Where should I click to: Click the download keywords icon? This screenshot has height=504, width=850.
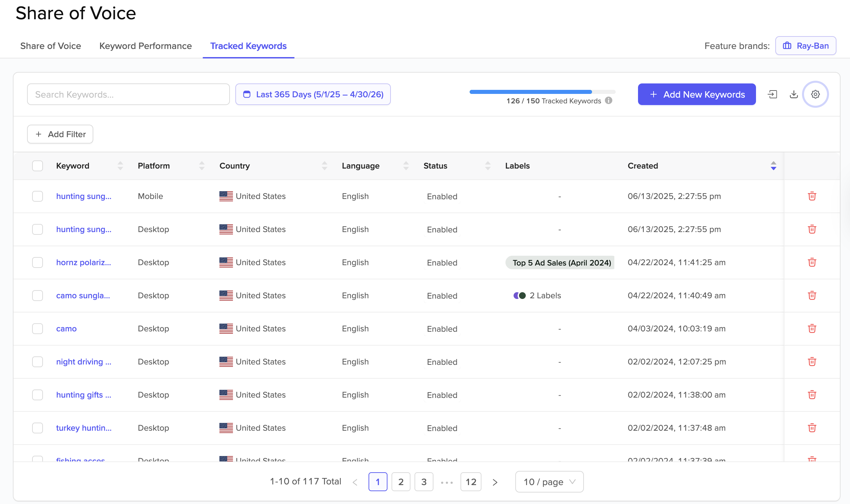(x=794, y=94)
